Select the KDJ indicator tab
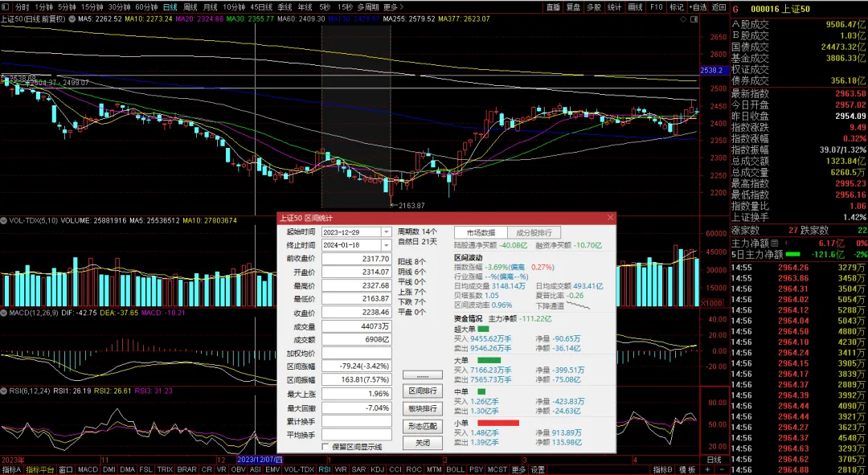The width and height of the screenshot is (868, 475). coord(377,469)
